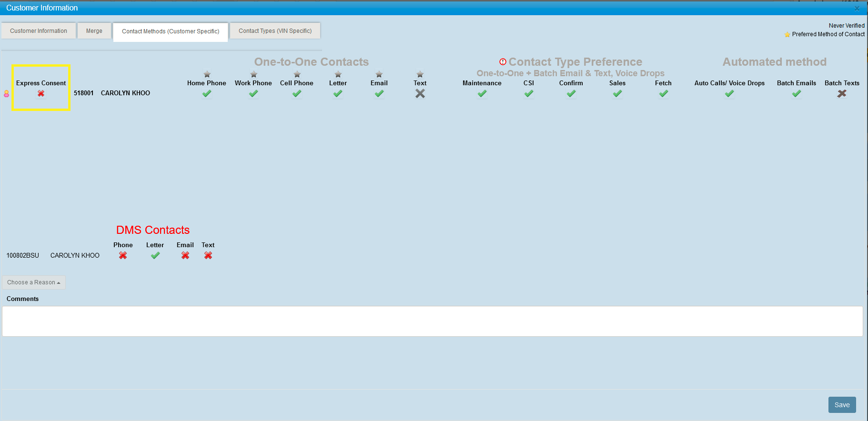Image resolution: width=868 pixels, height=421 pixels.
Task: Click the star icon above Letter
Action: [338, 74]
